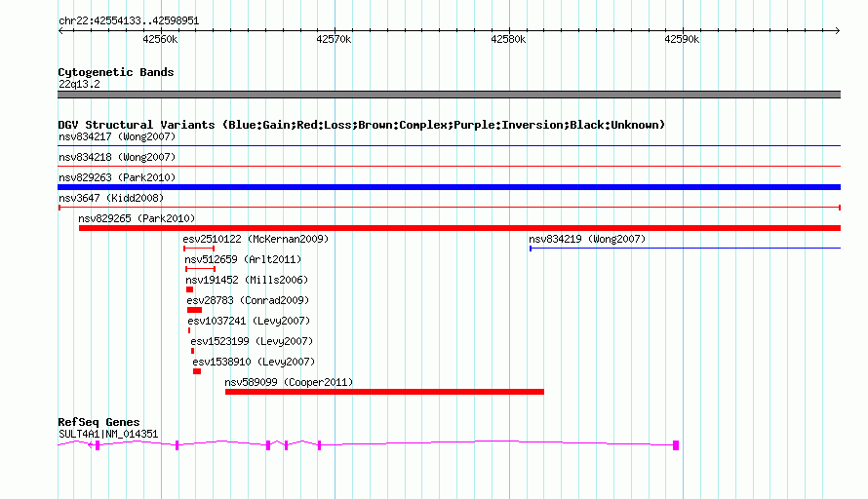Click the nsv589099 (Cooper2011) label
The image size is (868, 499).
289,382
